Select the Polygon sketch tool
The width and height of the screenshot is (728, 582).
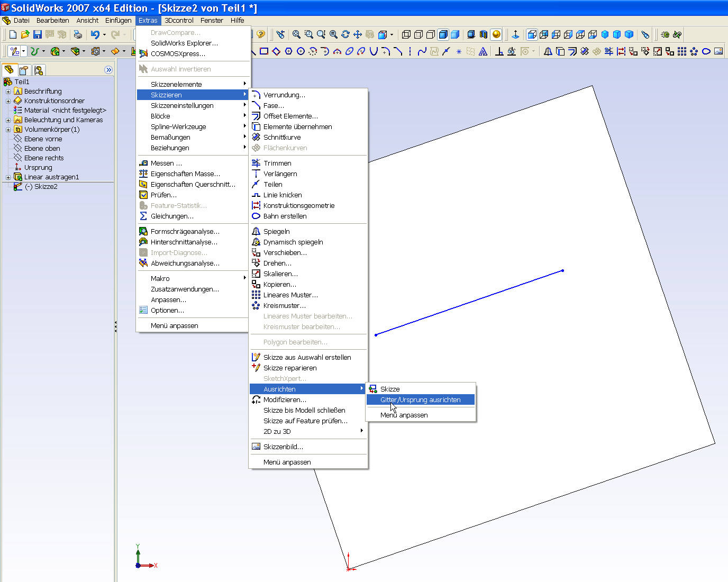(288, 51)
